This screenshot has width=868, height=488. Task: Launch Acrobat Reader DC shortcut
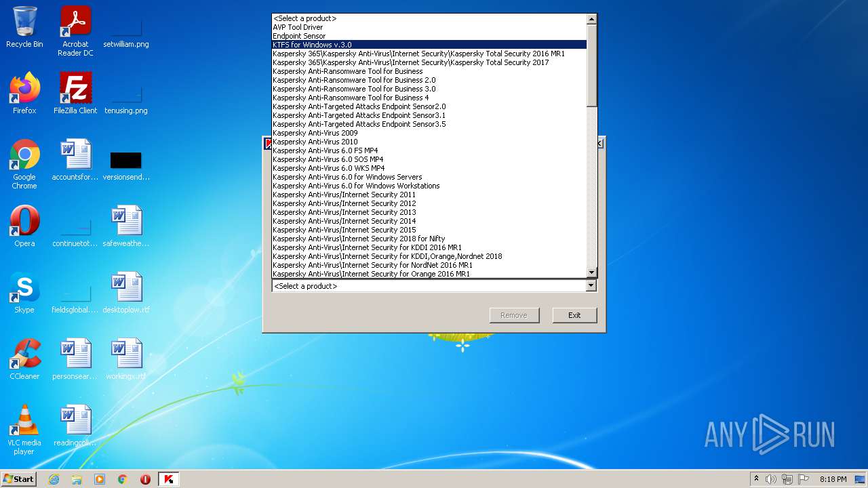pyautogui.click(x=75, y=31)
